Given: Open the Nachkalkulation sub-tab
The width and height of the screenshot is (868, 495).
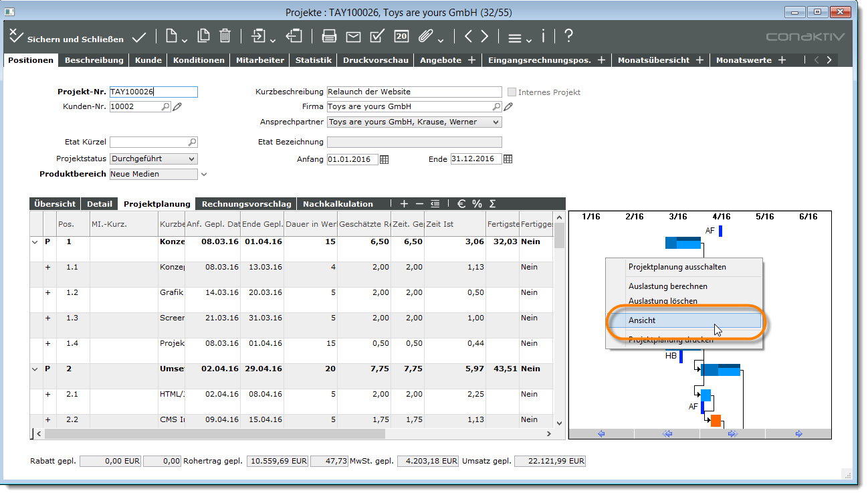Looking at the screenshot, I should (338, 204).
